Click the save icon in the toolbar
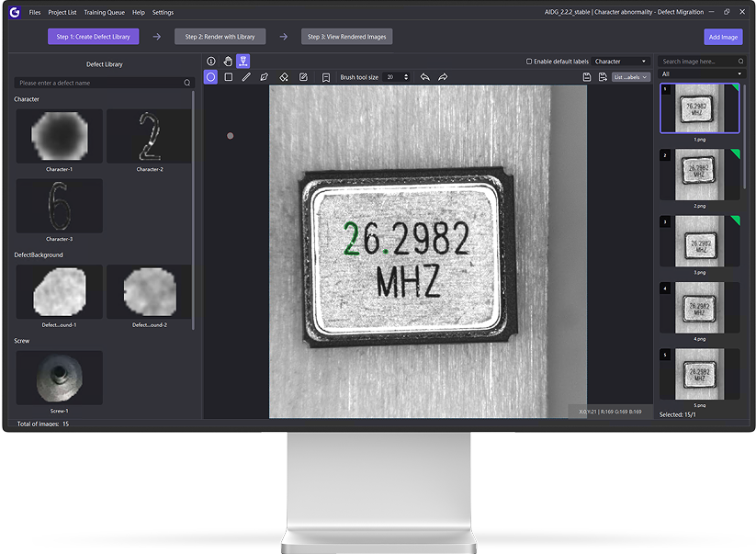 click(586, 77)
